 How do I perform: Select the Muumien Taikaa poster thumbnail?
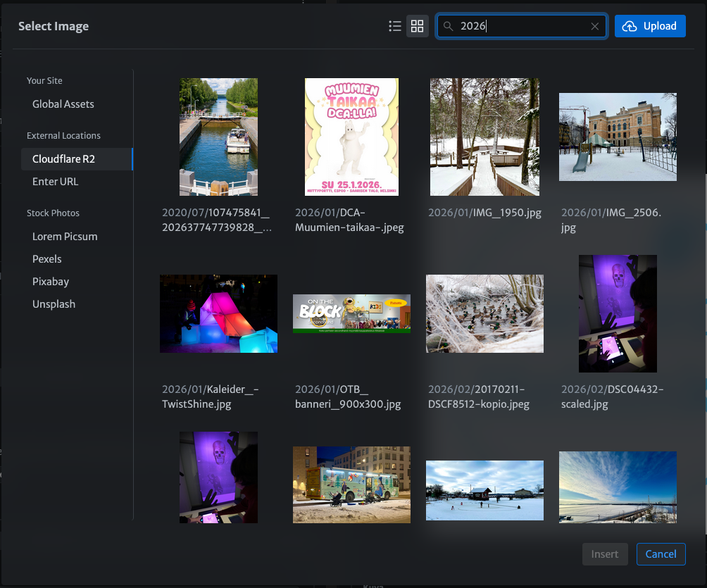[x=351, y=137]
